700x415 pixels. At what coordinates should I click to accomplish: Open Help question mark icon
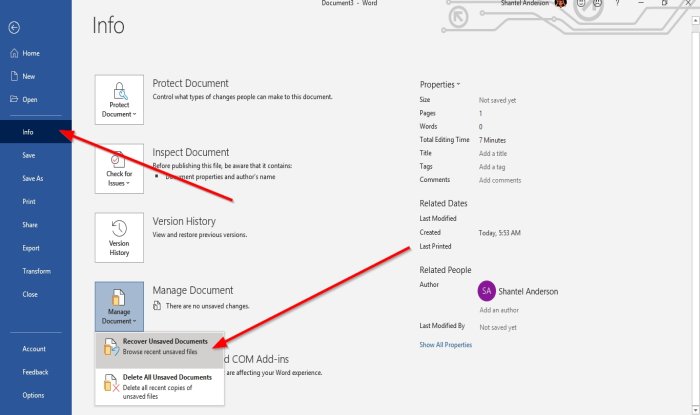pyautogui.click(x=617, y=3)
